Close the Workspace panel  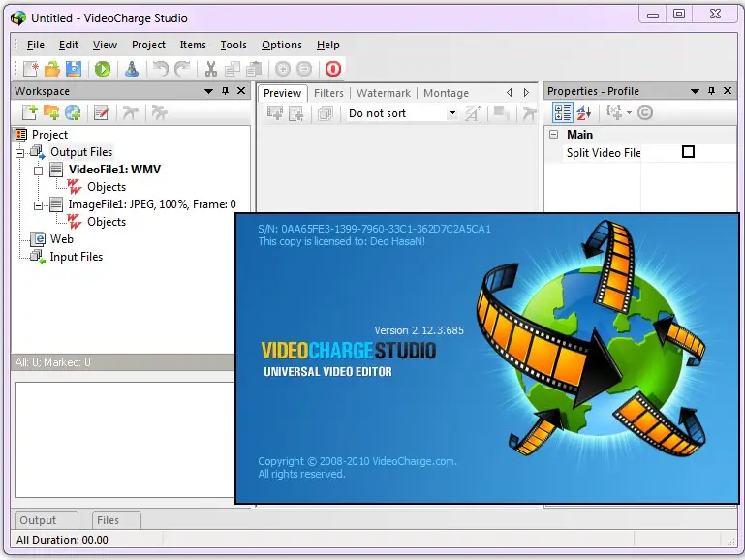tap(241, 91)
